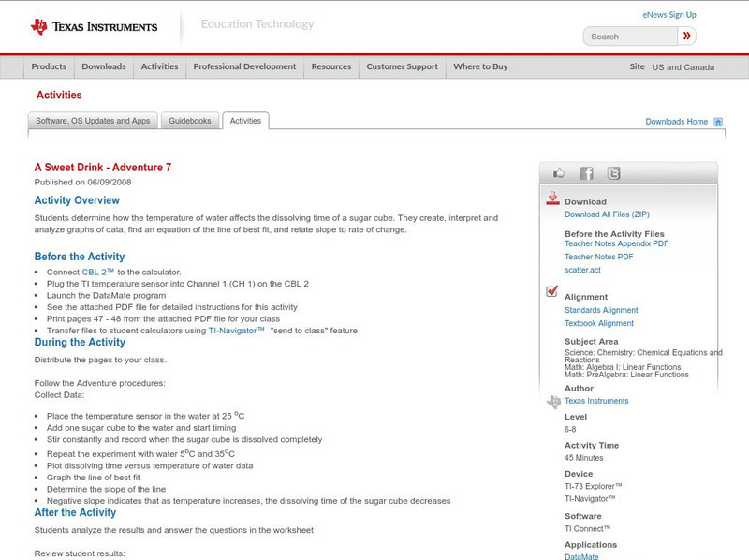
Task: Switch to the Guidebooks tab
Action: (x=190, y=121)
